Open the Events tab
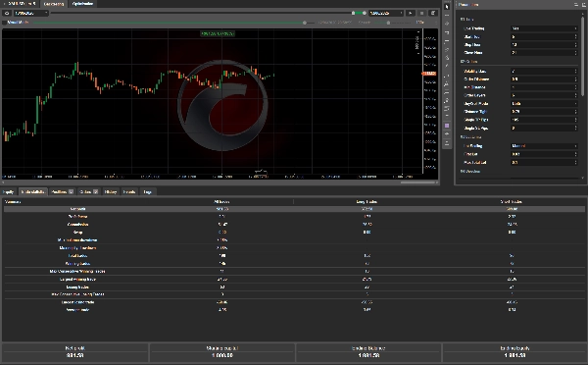 click(129, 192)
